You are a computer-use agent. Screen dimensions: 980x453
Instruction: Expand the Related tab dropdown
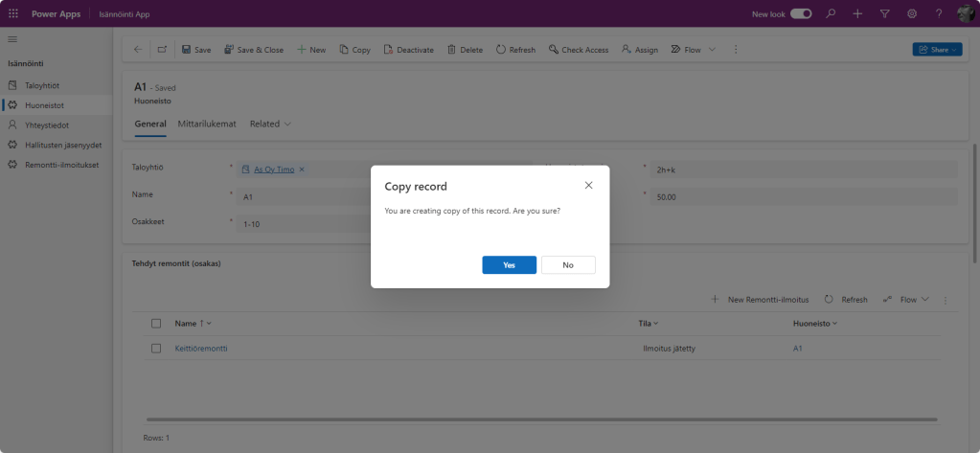coord(271,124)
